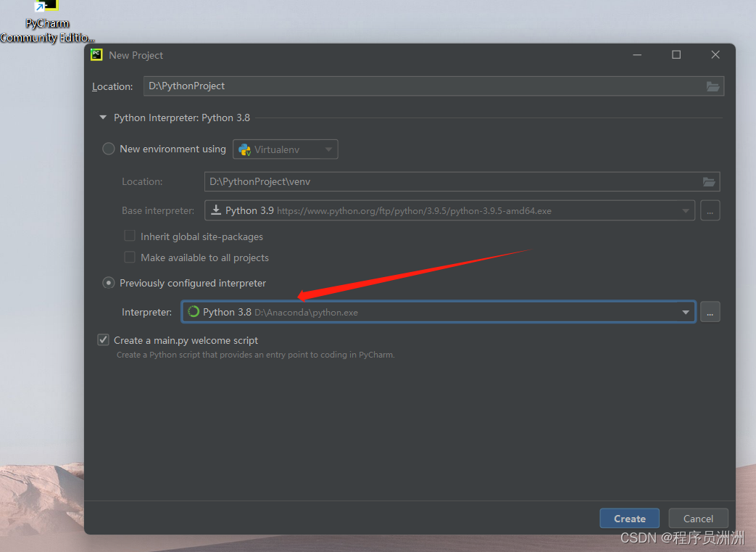
Task: Click the Cancel button
Action: pyautogui.click(x=698, y=518)
